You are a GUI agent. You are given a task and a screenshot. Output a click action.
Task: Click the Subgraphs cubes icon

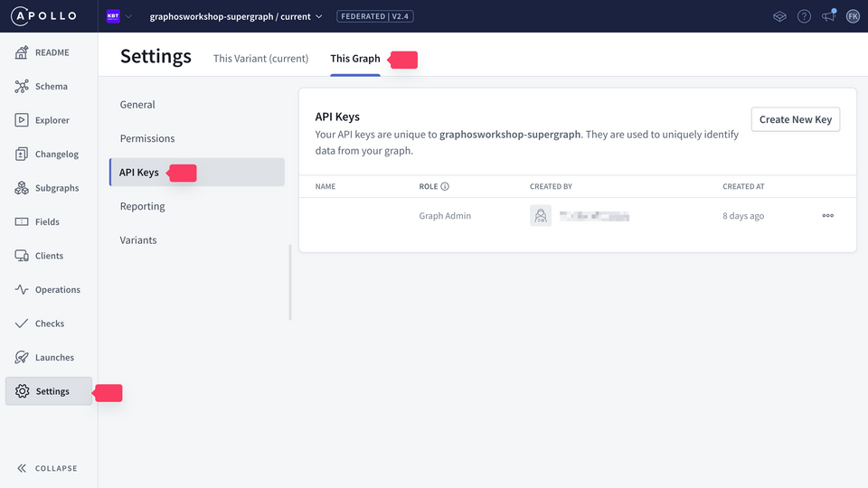pos(22,188)
